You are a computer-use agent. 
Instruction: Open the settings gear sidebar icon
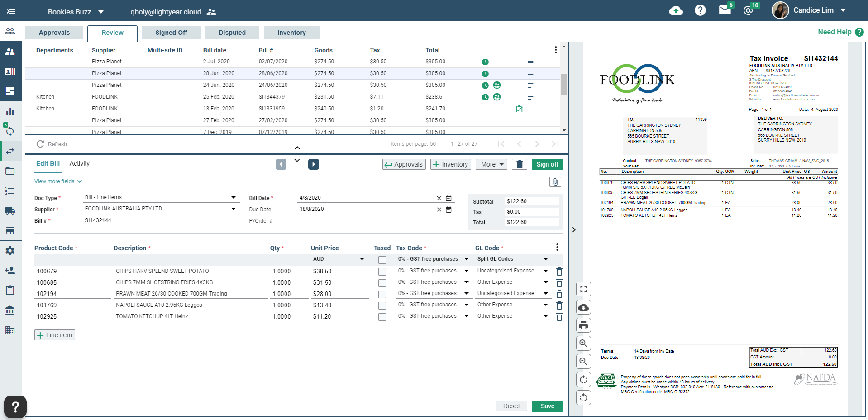[x=10, y=251]
